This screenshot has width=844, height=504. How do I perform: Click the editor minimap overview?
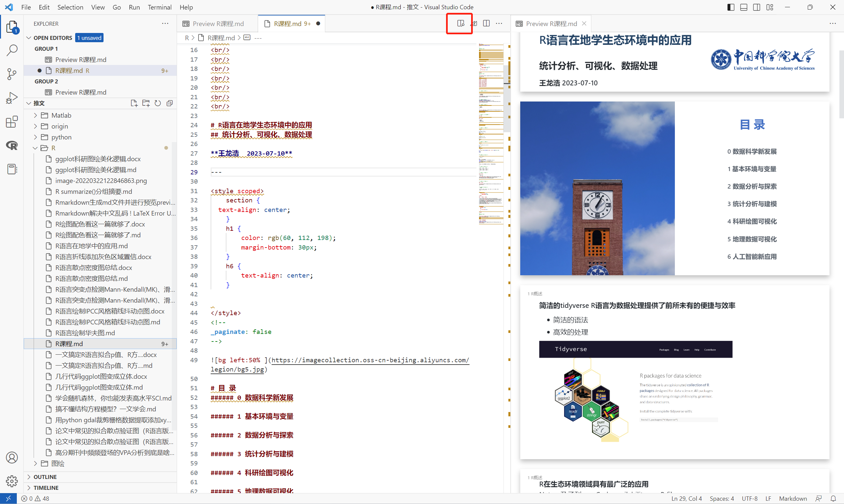click(491, 134)
